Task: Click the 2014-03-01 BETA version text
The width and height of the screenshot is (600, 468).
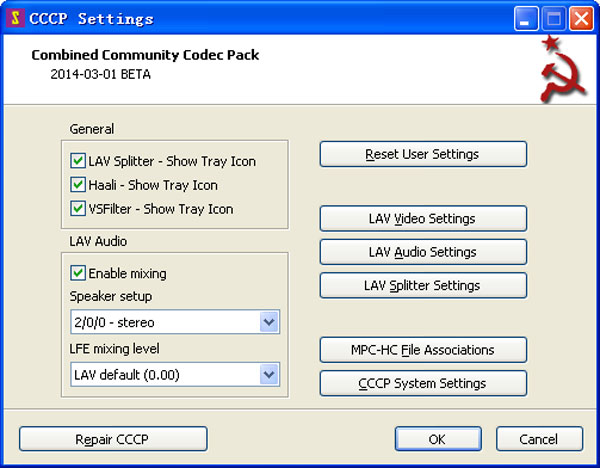Action: (x=100, y=74)
